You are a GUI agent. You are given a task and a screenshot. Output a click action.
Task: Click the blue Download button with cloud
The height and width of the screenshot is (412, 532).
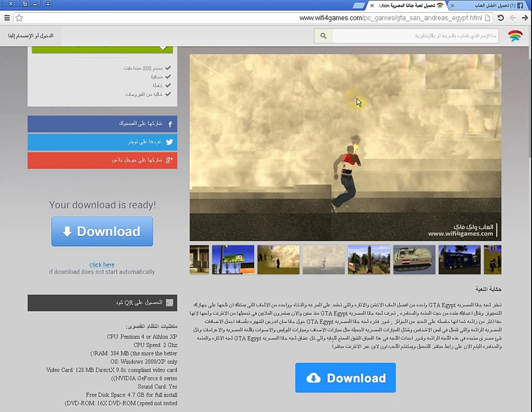click(x=346, y=378)
